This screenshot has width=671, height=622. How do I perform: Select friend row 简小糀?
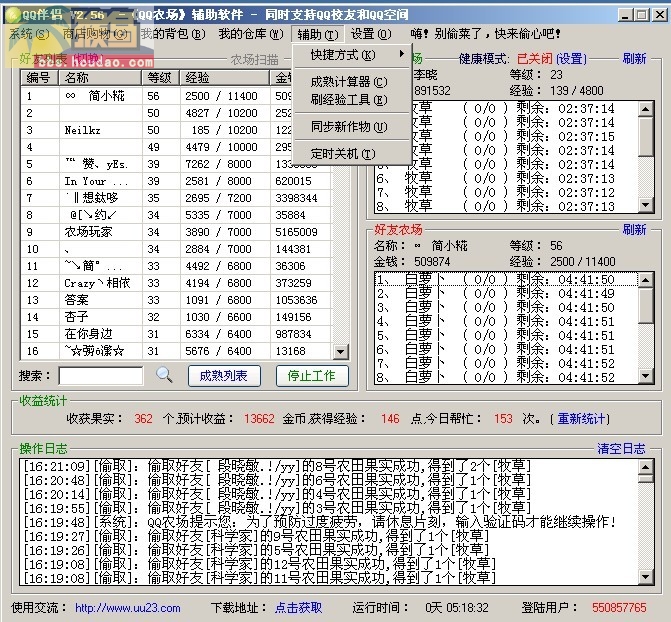(175, 95)
